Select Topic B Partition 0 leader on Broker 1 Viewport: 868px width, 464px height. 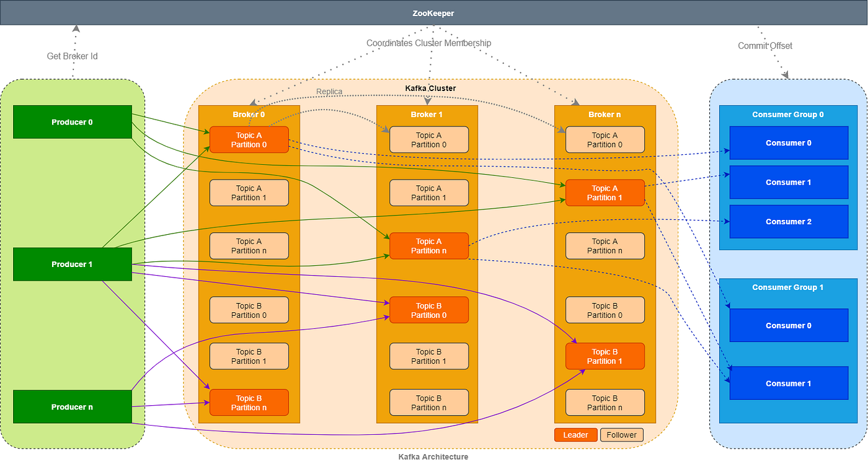tap(428, 310)
